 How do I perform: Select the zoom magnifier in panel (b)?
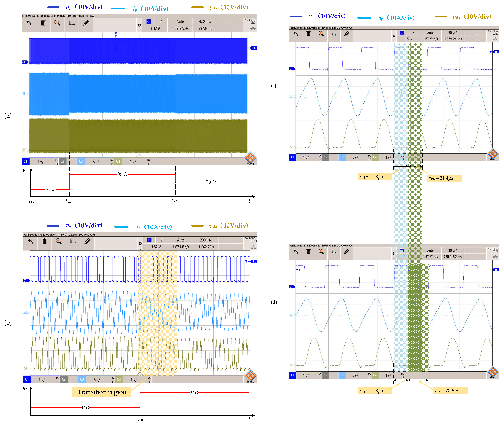click(x=59, y=241)
